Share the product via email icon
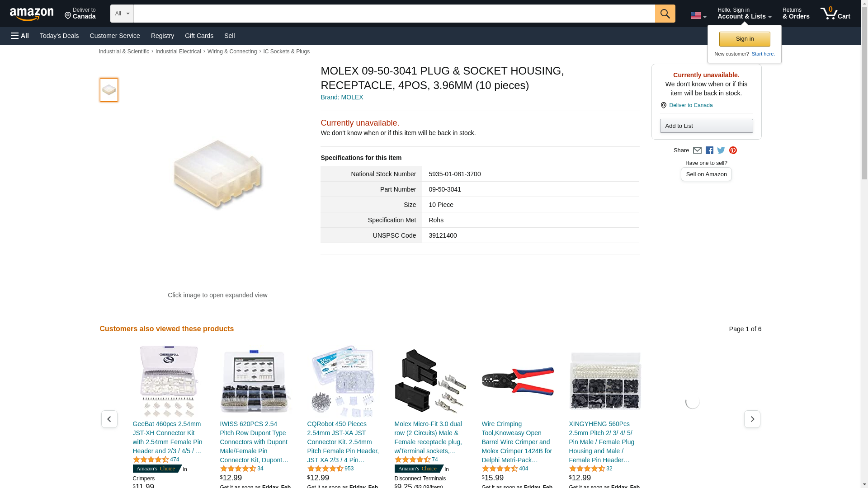The image size is (868, 488). pos(697,150)
